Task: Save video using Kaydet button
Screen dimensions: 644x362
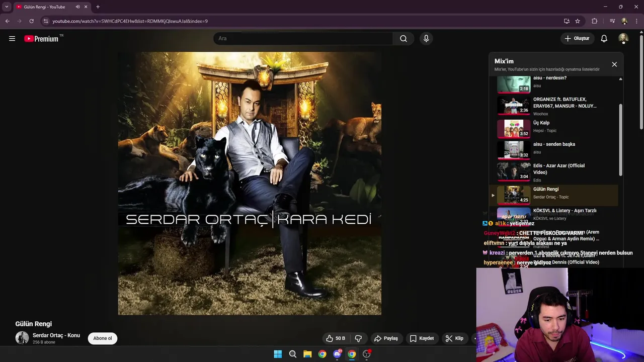Action: pos(422,338)
